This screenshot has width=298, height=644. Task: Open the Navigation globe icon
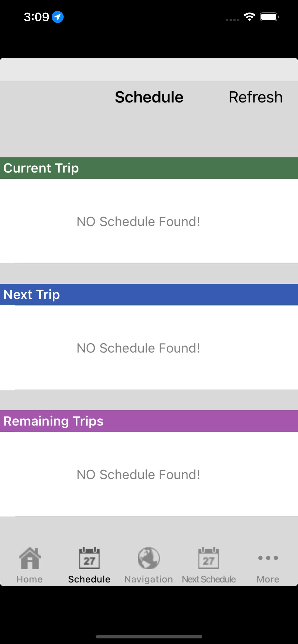(x=149, y=558)
